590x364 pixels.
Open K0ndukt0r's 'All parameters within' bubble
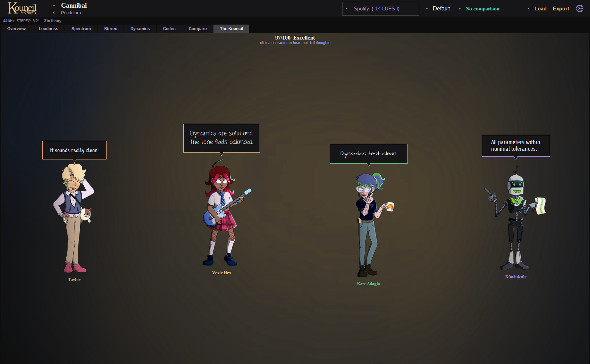[x=516, y=146]
